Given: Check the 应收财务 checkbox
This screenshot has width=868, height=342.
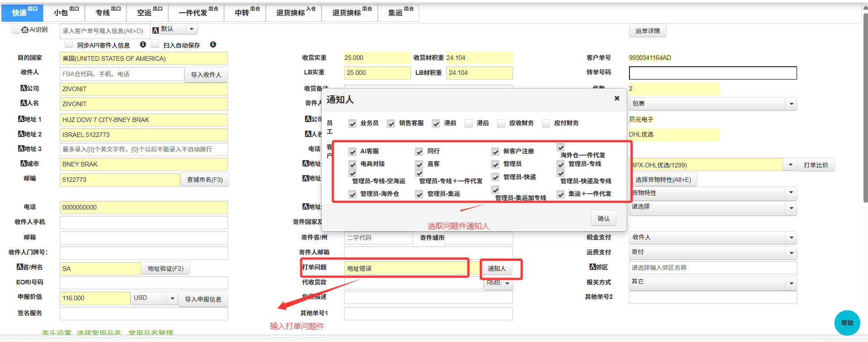Looking at the screenshot, I should click(501, 123).
